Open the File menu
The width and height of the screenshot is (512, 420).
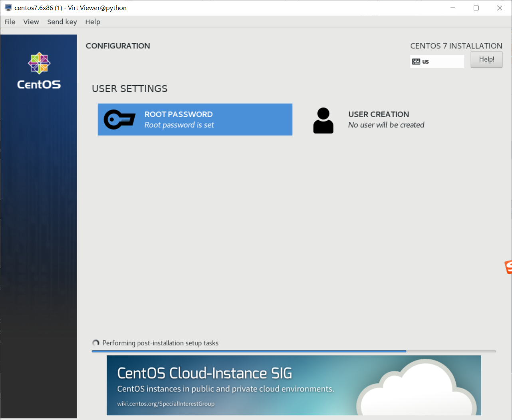[10, 22]
